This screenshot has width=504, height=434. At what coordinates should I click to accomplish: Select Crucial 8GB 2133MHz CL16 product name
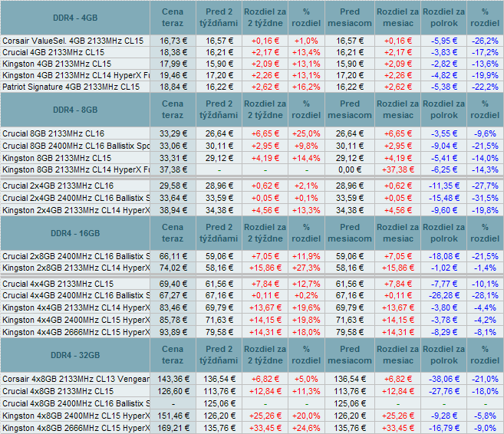54,133
